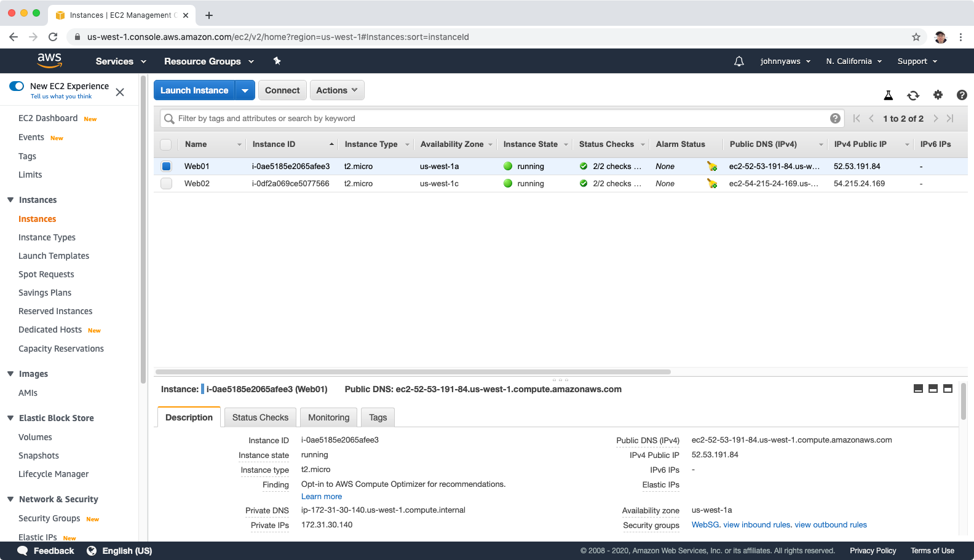
Task: Click the horizontal table scrollbar
Action: click(413, 372)
